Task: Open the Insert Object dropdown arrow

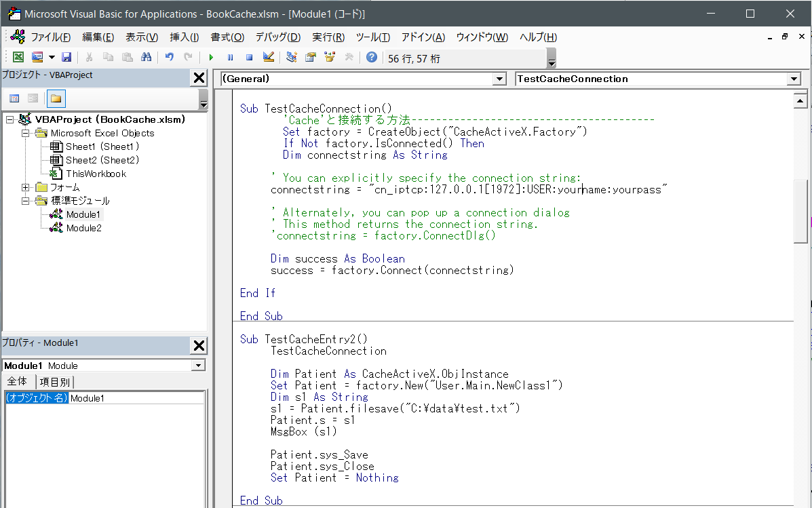Action: point(51,57)
